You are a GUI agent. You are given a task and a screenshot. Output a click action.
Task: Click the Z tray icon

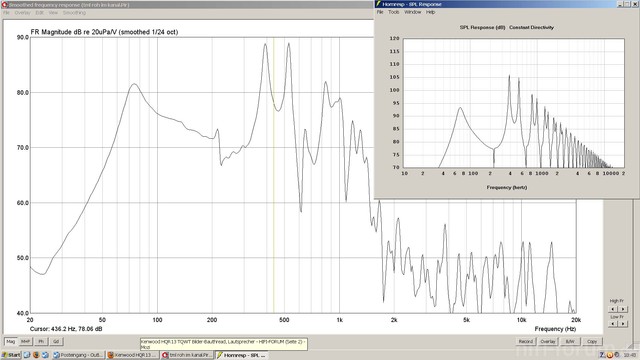pyautogui.click(x=602, y=355)
